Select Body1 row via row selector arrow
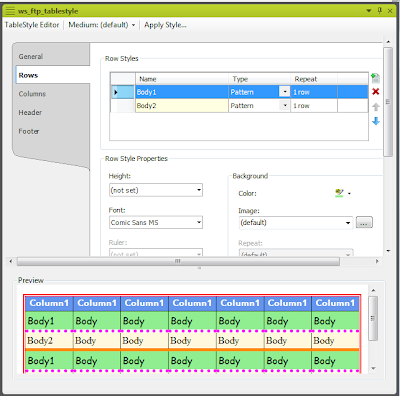Image resolution: width=400 pixels, height=396 pixels. 123,92
